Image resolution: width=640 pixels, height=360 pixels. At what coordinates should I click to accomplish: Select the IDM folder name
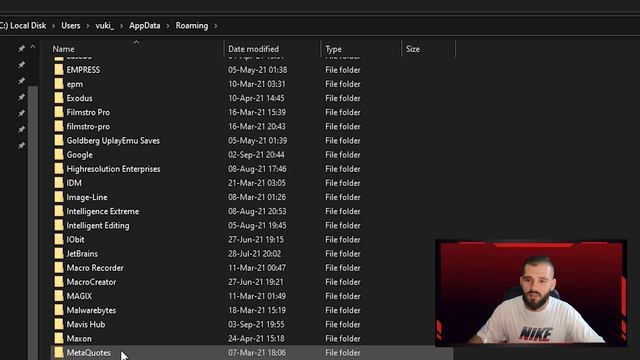point(74,183)
